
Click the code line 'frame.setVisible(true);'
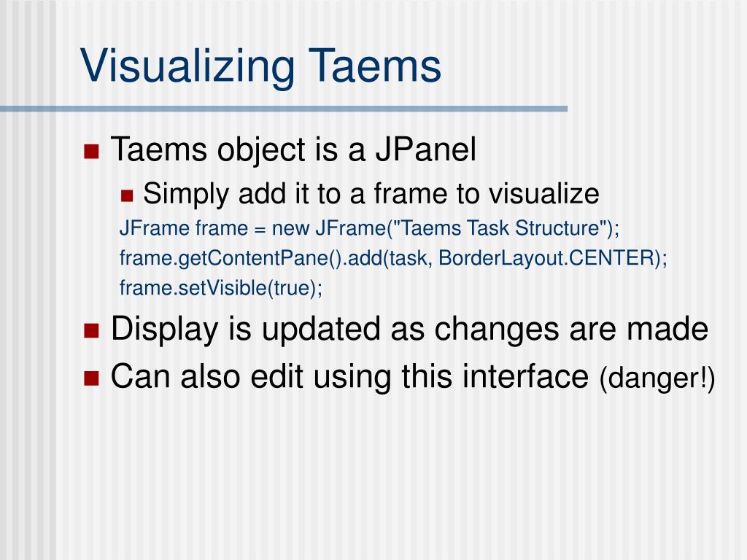pyautogui.click(x=221, y=288)
